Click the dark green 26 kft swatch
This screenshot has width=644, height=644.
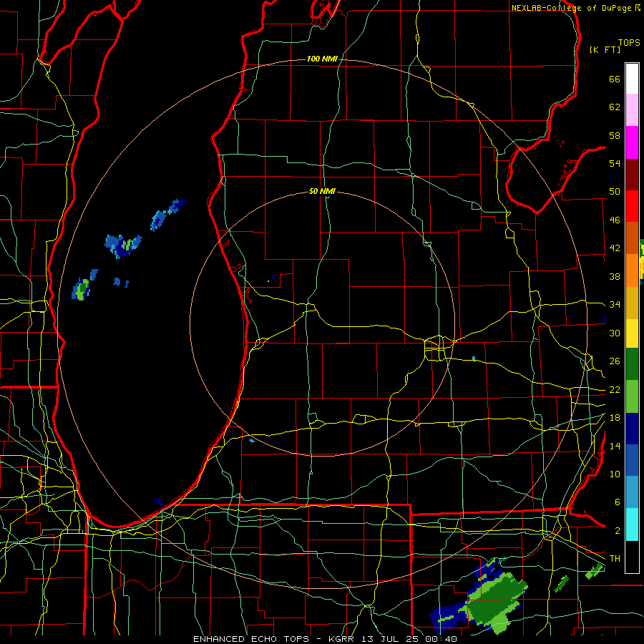pyautogui.click(x=632, y=364)
